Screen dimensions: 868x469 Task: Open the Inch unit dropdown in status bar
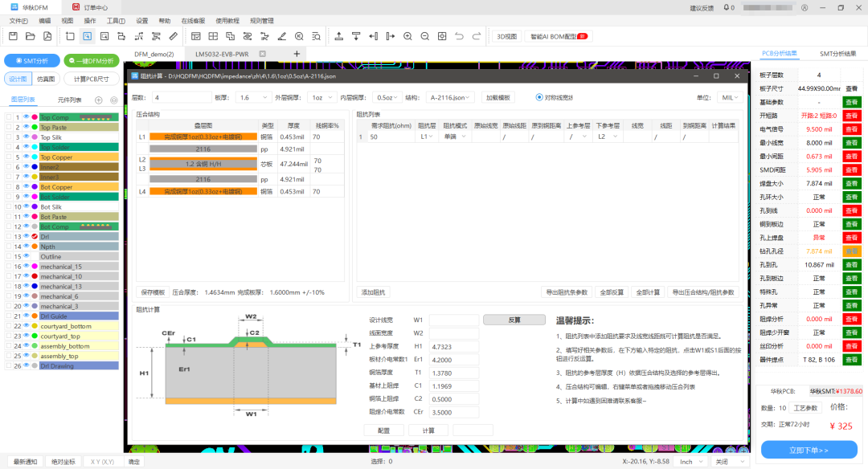[691, 461]
